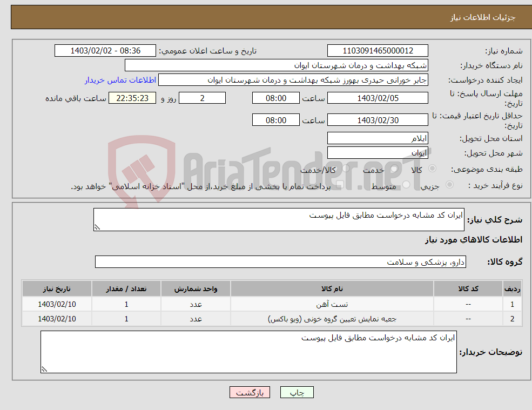Screen dimensions: 532x410
Task: Click the unit عدد in تست آهن row
Action: [196, 304]
